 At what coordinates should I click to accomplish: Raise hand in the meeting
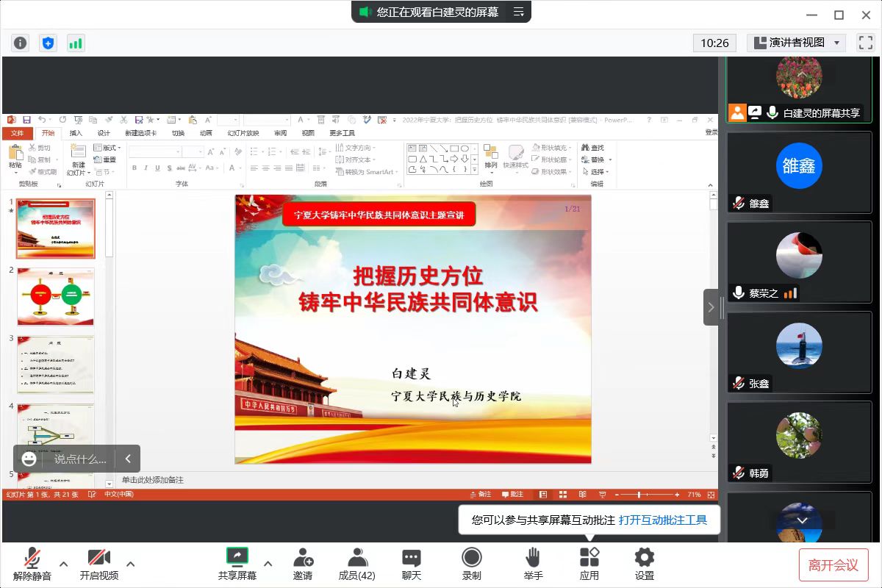[534, 564]
